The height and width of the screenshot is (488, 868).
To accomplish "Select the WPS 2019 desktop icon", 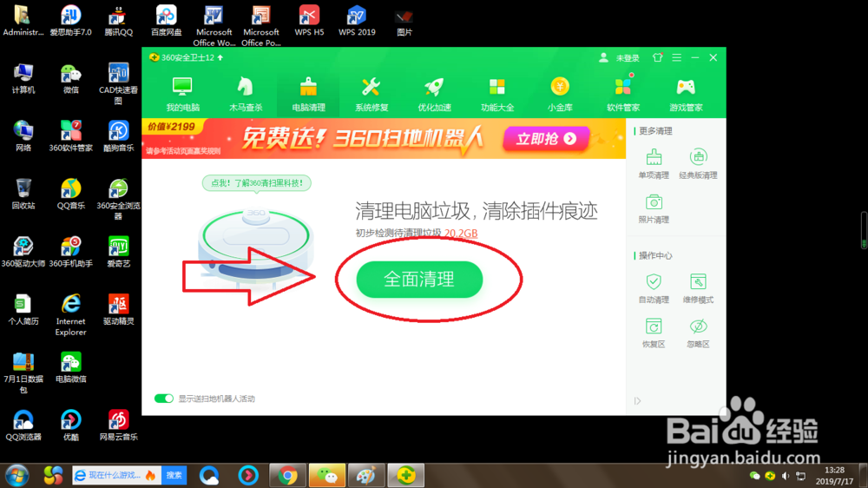I will 357,21.
